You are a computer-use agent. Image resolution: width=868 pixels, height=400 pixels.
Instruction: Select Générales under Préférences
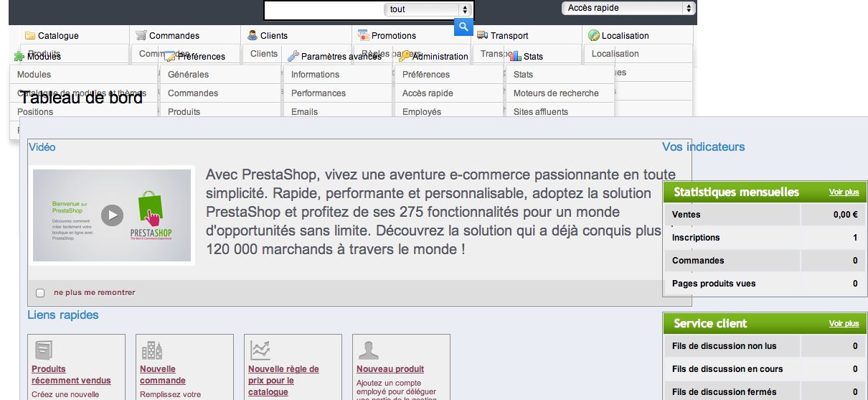[x=188, y=75]
